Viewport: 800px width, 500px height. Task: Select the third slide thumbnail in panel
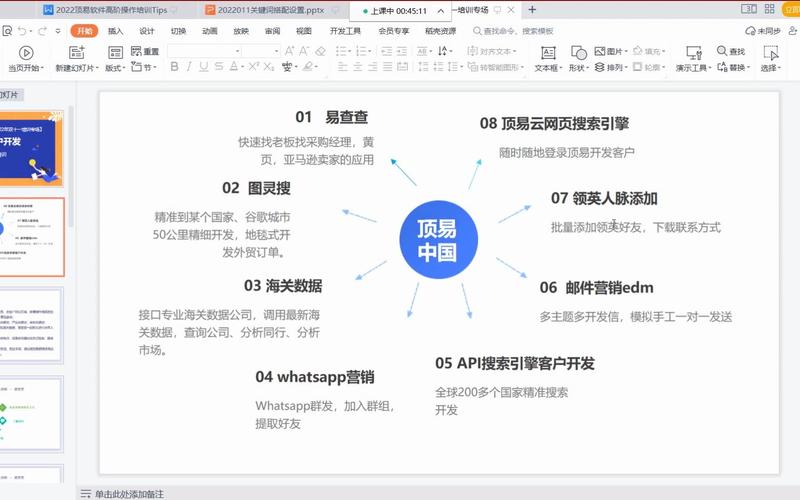[x=31, y=326]
